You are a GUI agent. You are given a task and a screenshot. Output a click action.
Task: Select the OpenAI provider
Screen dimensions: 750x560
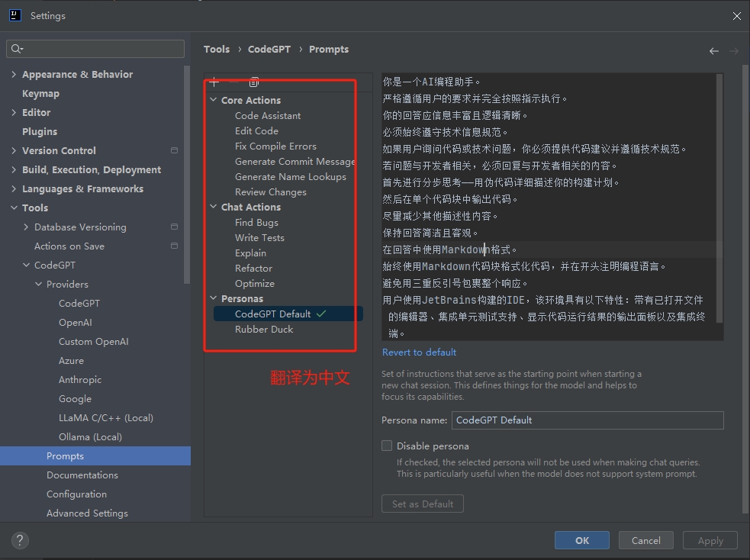(x=75, y=322)
